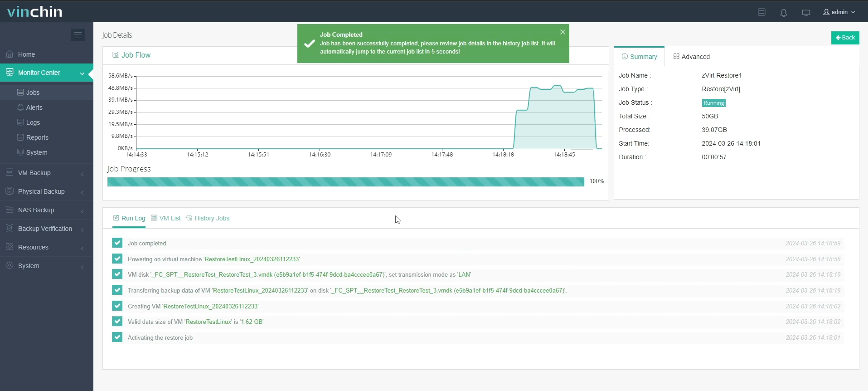Toggle the 'Job completed' log checkbox

pos(117,243)
